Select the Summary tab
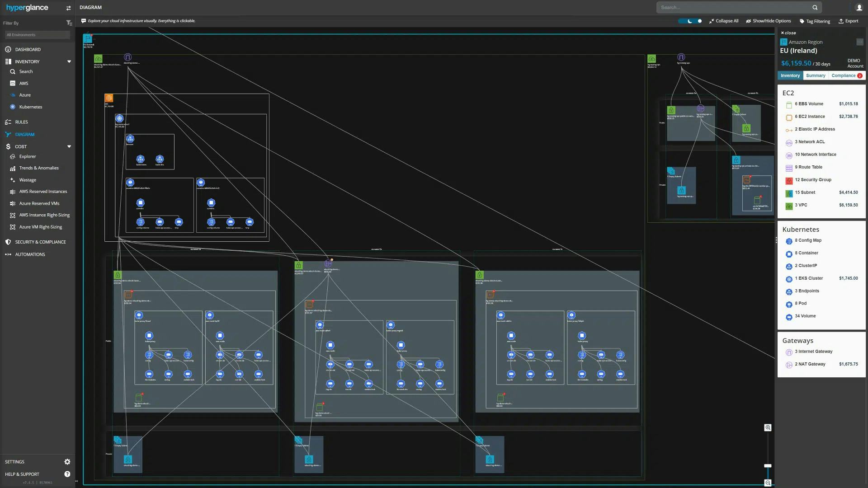 (815, 75)
